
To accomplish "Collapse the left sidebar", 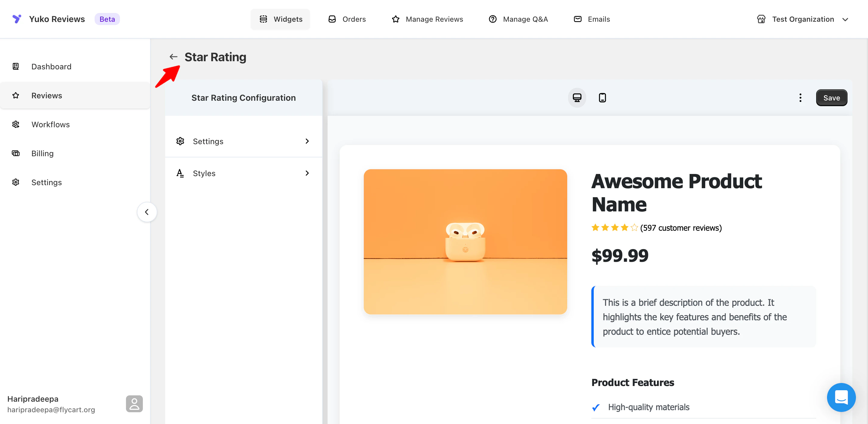I will coord(146,212).
